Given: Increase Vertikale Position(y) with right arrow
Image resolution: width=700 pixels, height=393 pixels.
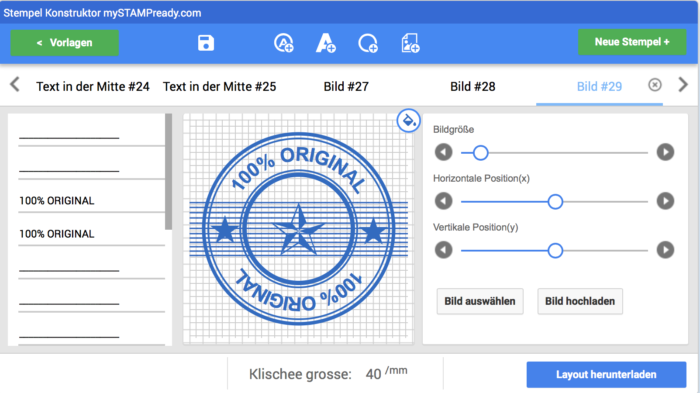Looking at the screenshot, I should (x=665, y=250).
